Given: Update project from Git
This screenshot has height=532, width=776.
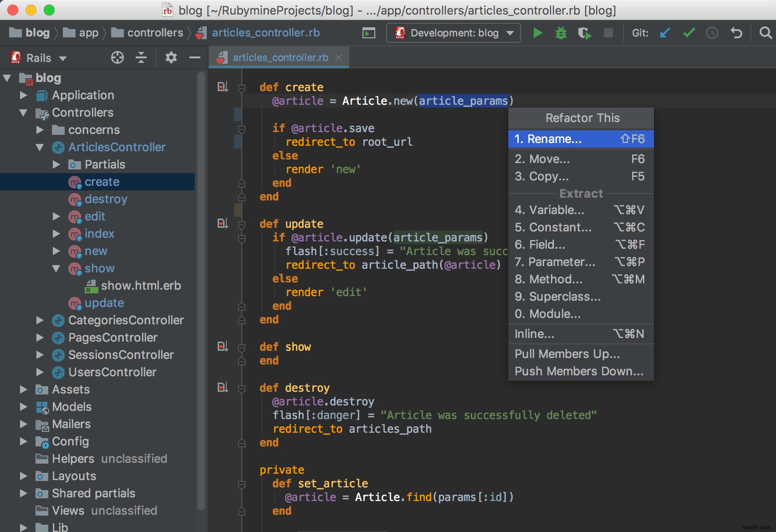Looking at the screenshot, I should tap(665, 32).
